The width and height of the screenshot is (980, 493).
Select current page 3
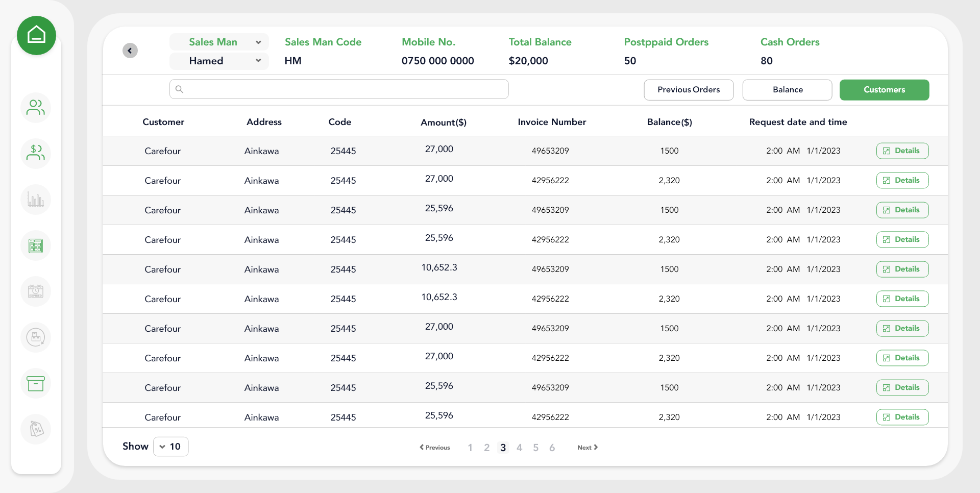tap(503, 448)
